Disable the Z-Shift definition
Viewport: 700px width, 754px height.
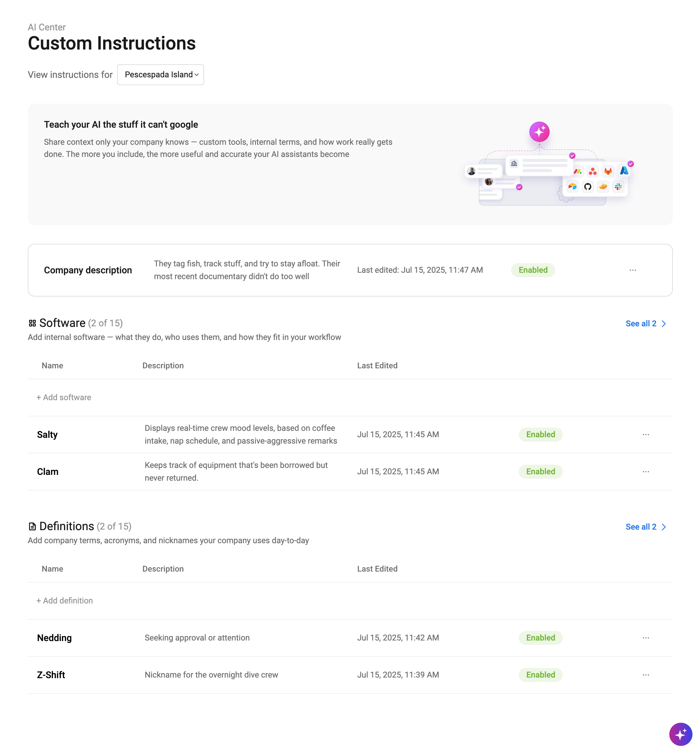tap(540, 675)
